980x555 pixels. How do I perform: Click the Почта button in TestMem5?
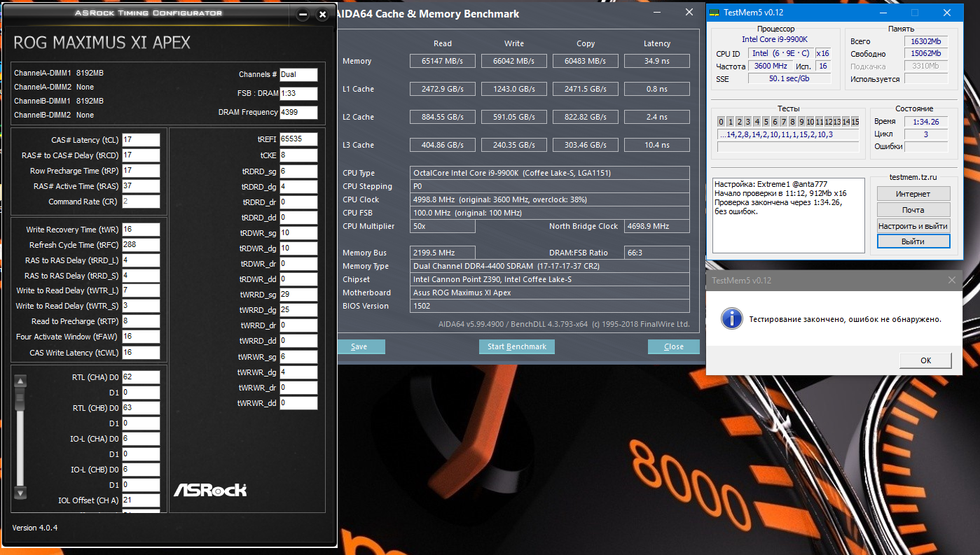pos(913,210)
